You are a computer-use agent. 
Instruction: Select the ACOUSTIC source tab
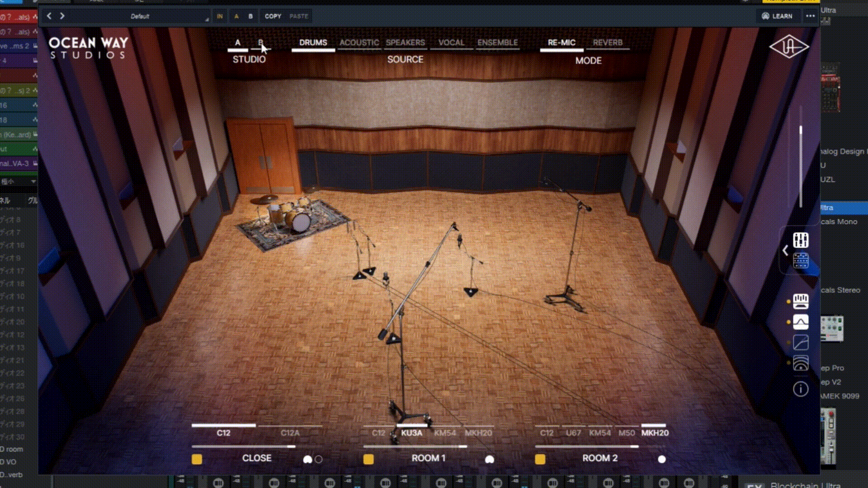pyautogui.click(x=359, y=43)
